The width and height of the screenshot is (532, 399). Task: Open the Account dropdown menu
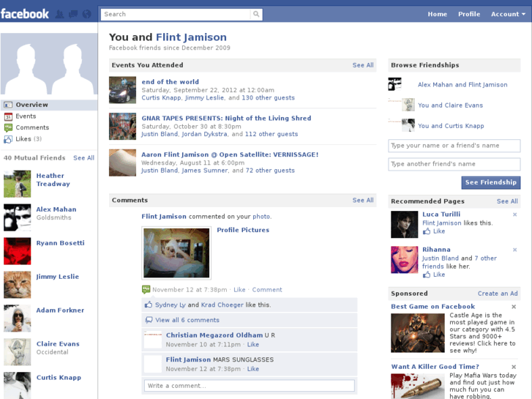click(508, 14)
